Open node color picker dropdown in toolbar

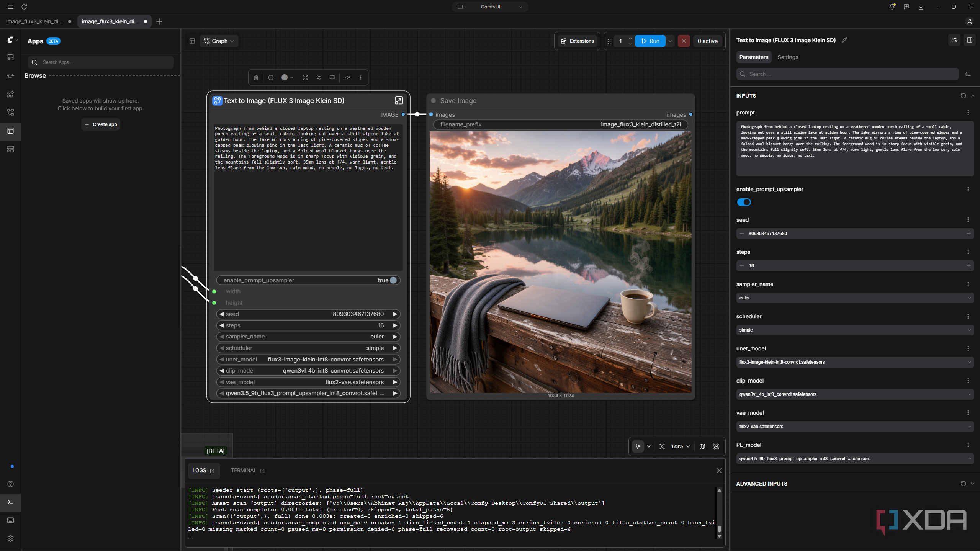287,77
